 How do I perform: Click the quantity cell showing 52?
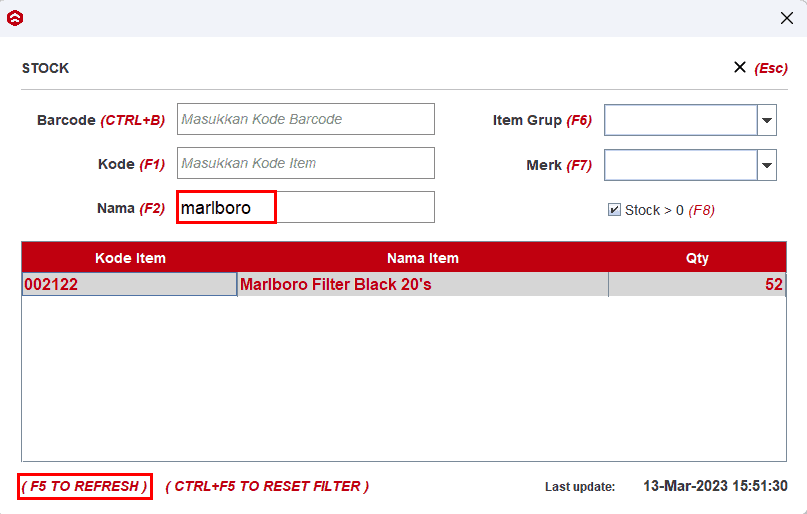click(697, 285)
